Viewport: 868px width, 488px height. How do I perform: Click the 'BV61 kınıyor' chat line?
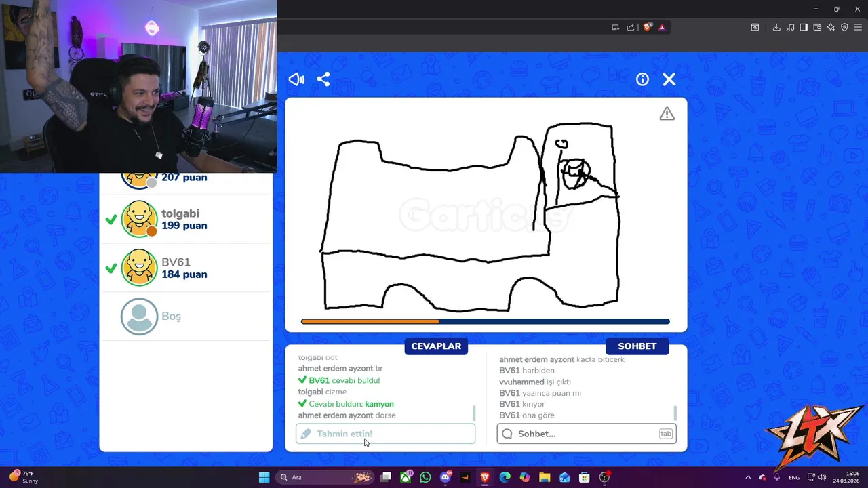point(522,405)
